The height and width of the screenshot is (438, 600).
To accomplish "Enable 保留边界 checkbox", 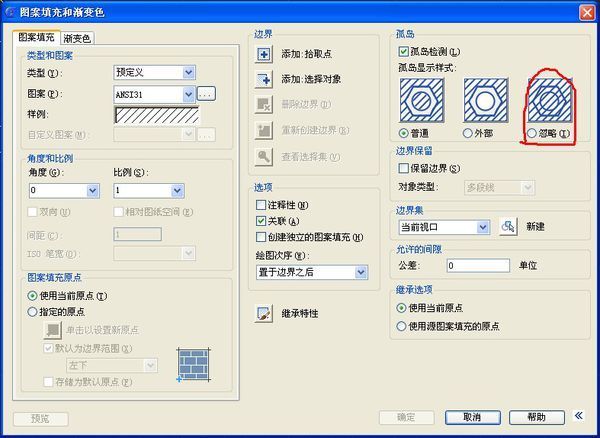I will click(x=404, y=168).
